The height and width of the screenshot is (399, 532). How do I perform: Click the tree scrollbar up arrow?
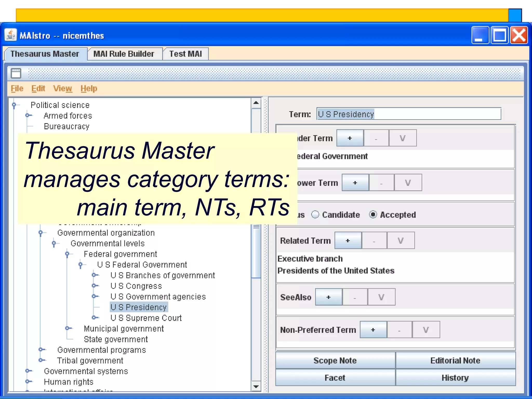pyautogui.click(x=256, y=103)
